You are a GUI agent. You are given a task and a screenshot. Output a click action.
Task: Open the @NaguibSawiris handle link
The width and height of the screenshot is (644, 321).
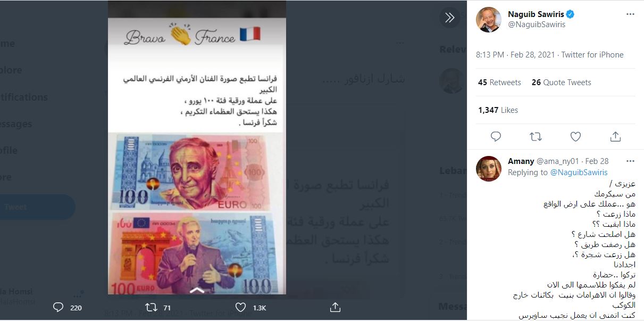[x=536, y=24]
